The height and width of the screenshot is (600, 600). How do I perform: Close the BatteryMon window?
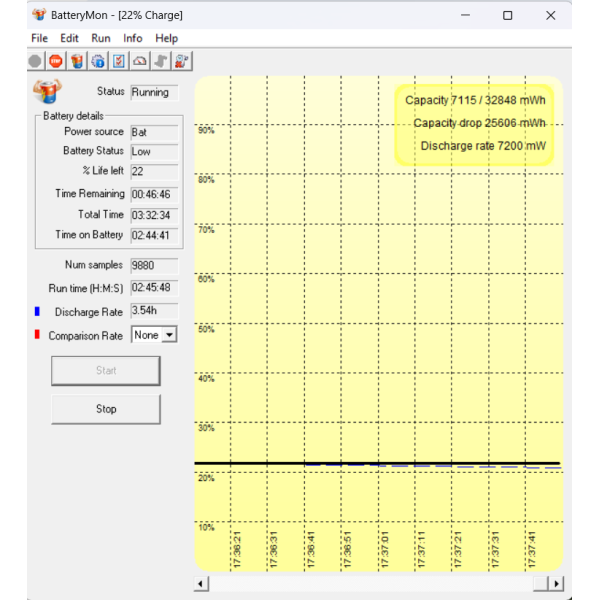[x=551, y=15]
